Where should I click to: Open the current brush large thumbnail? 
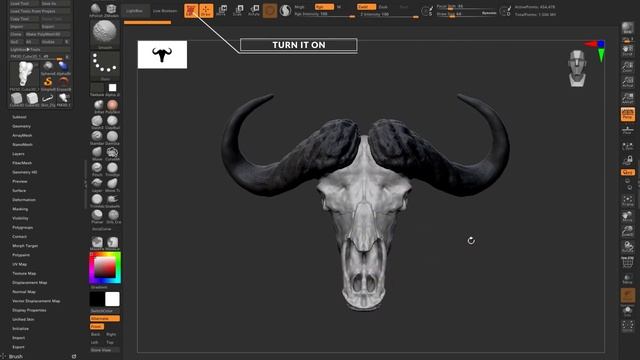tap(105, 34)
